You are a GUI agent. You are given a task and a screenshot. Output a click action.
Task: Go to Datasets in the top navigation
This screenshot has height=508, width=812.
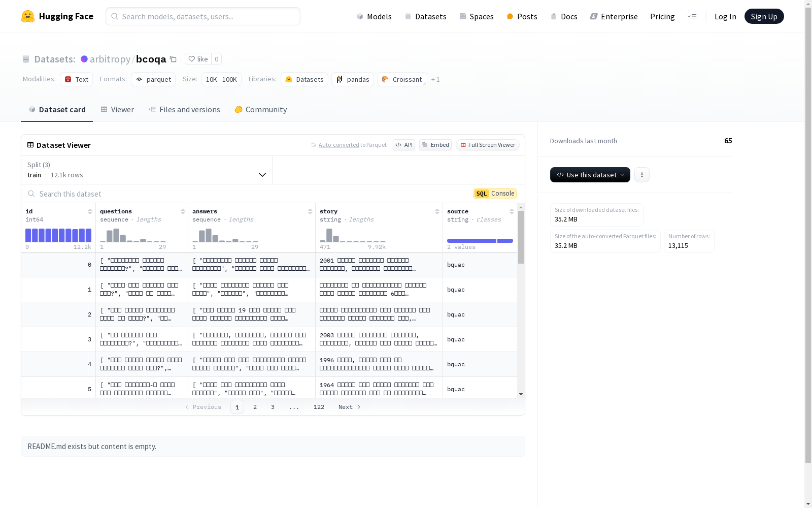[425, 16]
